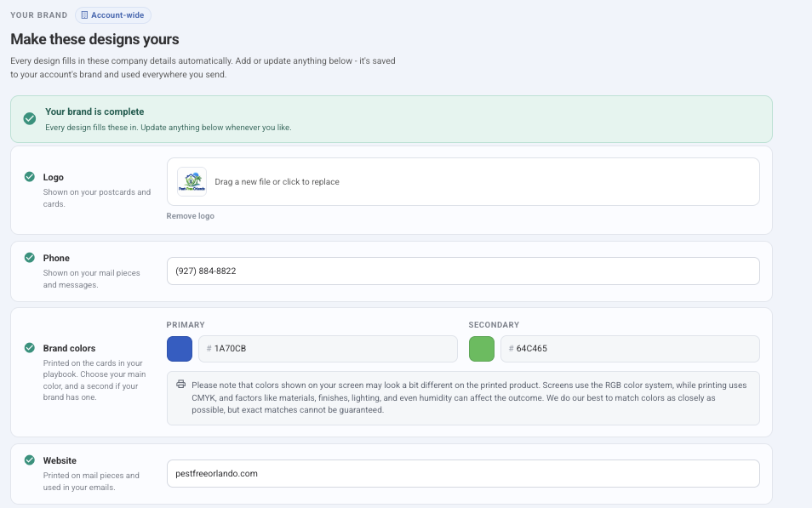This screenshot has height=508, width=812.
Task: Click the printer icon in the color note
Action: pyautogui.click(x=180, y=385)
